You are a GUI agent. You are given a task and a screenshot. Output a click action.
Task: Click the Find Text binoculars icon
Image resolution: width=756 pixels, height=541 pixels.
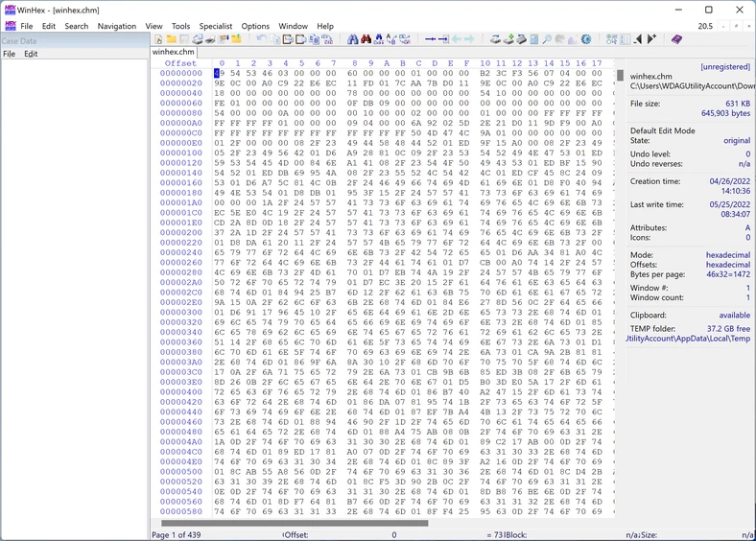353,39
